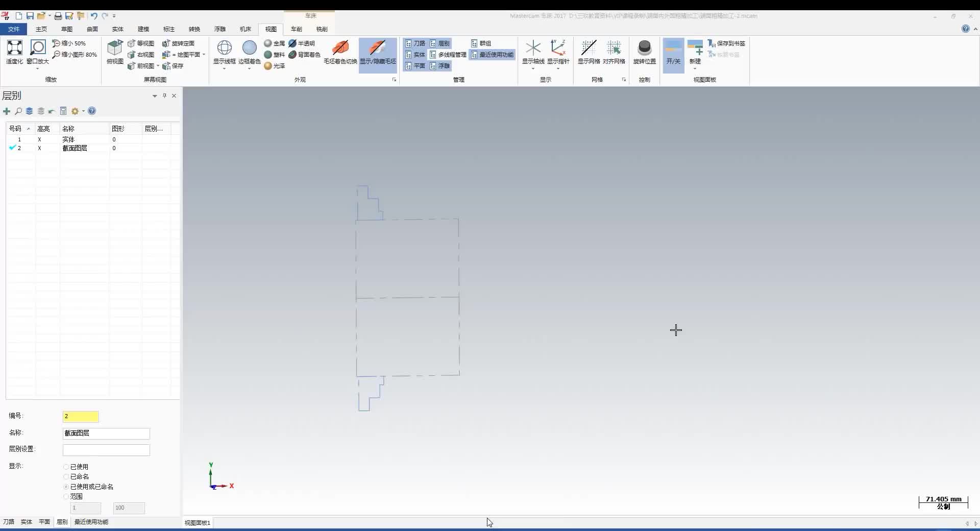Open levels panel gear options dropdown

tap(84, 111)
